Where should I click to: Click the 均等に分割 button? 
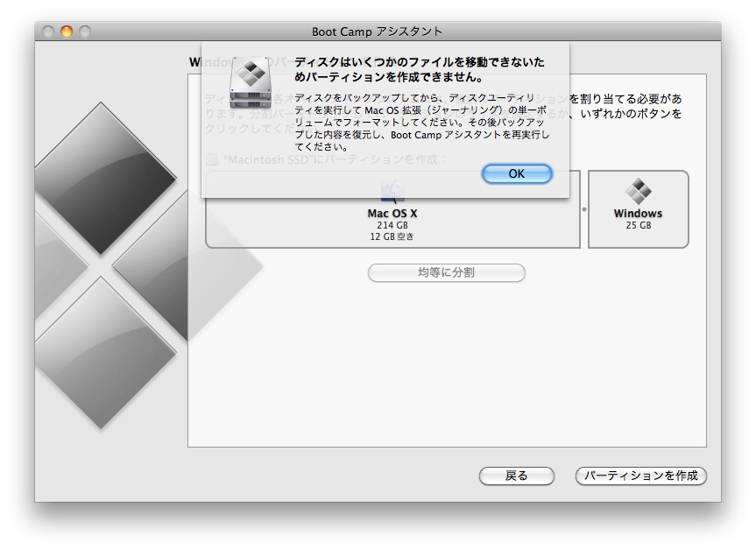(x=447, y=273)
